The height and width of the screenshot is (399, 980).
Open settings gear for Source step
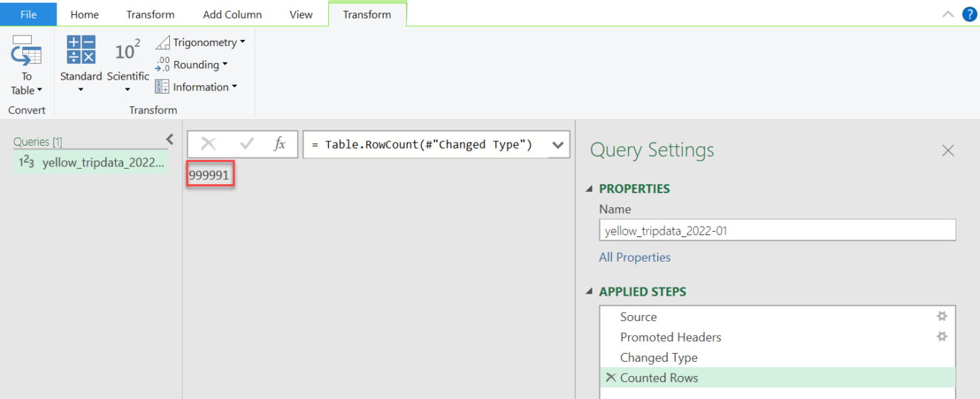click(x=942, y=316)
